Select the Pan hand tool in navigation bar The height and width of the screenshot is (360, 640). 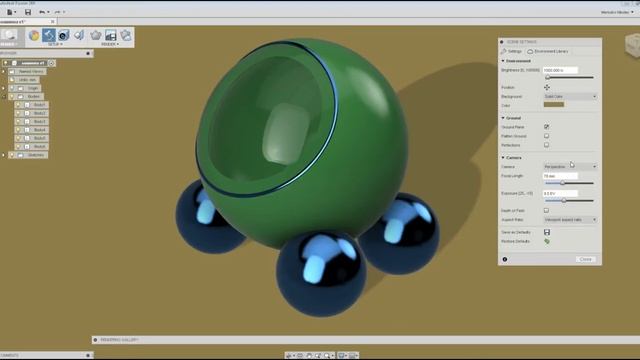click(309, 356)
